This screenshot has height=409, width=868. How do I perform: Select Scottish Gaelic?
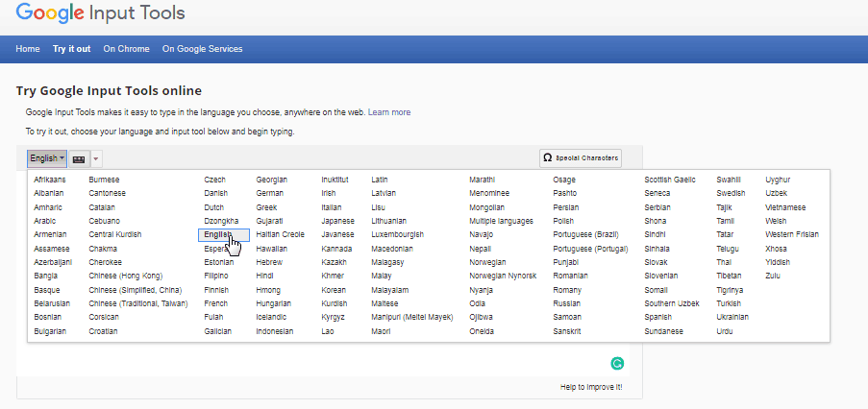point(670,180)
